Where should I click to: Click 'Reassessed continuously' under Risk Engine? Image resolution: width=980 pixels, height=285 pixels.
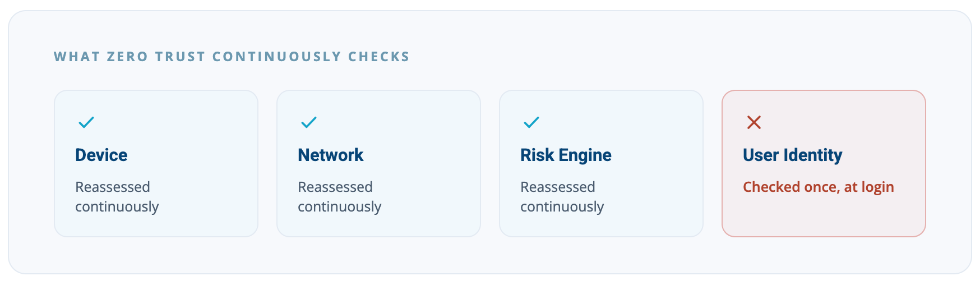click(x=562, y=196)
